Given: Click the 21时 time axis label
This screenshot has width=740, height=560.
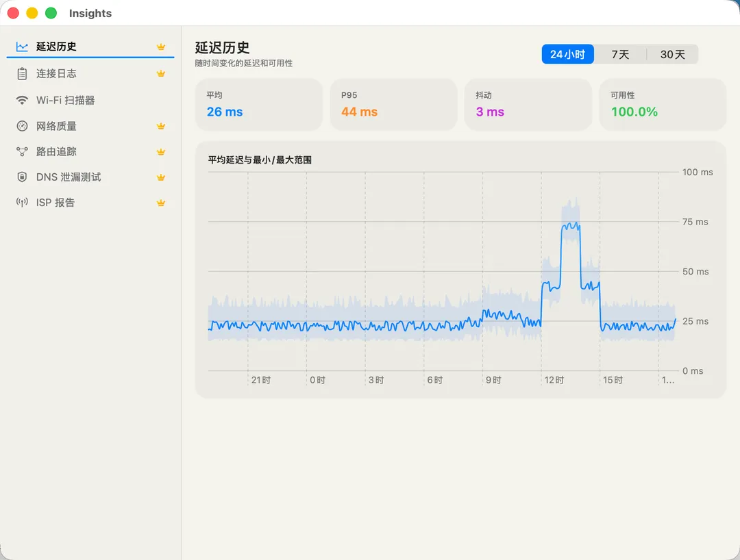Looking at the screenshot, I should pos(261,380).
